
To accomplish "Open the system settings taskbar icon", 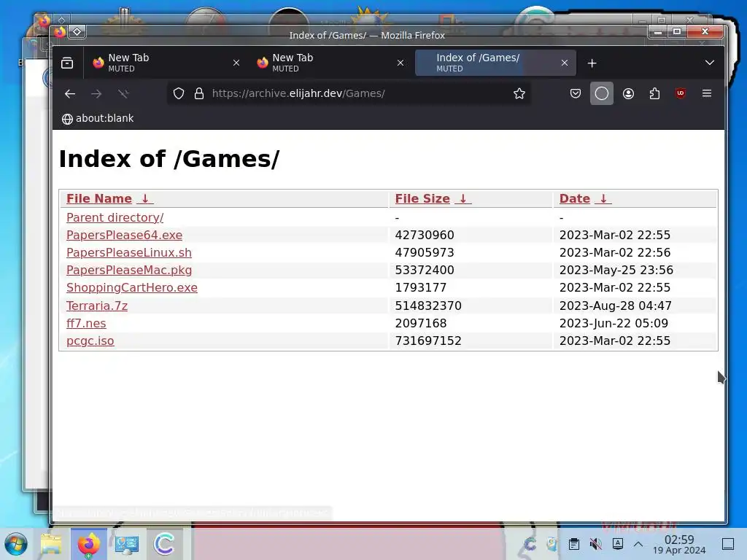I will click(x=127, y=544).
